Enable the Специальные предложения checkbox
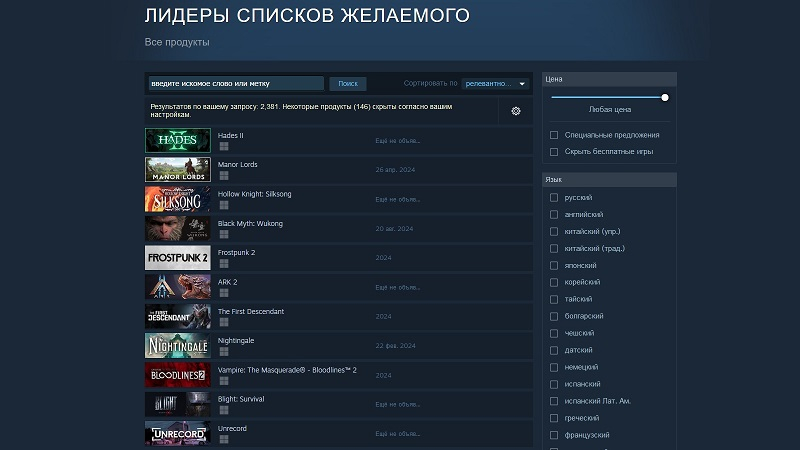The image size is (800, 450). coord(554,135)
